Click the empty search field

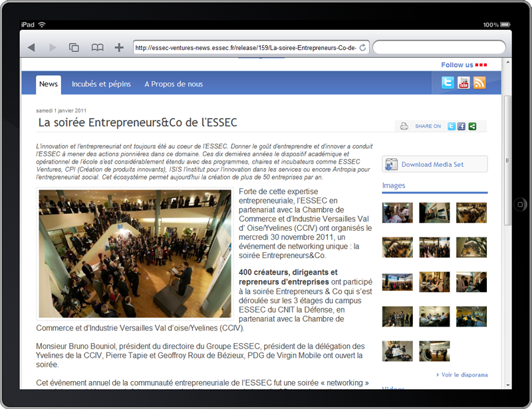click(x=440, y=47)
